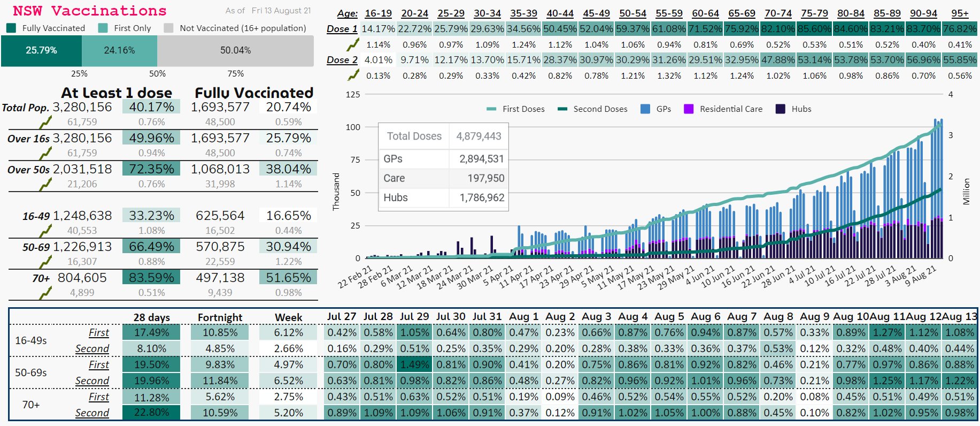This screenshot has width=980, height=426.
Task: Click the trend arrow icon under Over 16s
Action: (46, 154)
